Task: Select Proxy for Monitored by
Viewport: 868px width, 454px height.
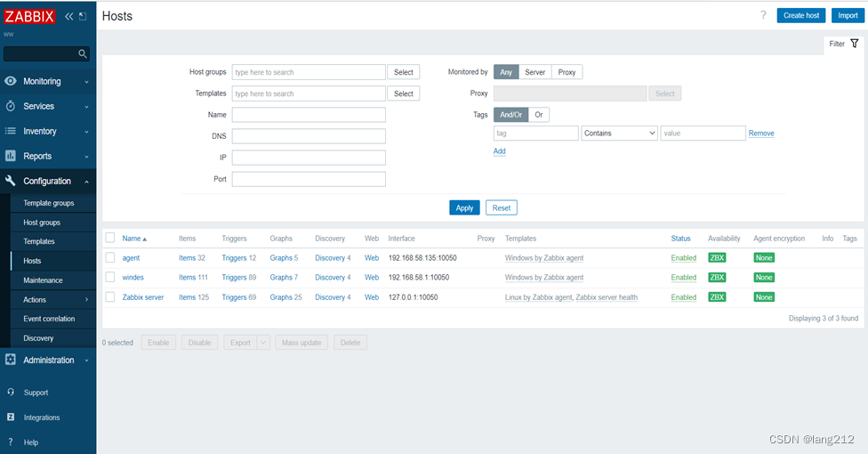Action: [567, 72]
